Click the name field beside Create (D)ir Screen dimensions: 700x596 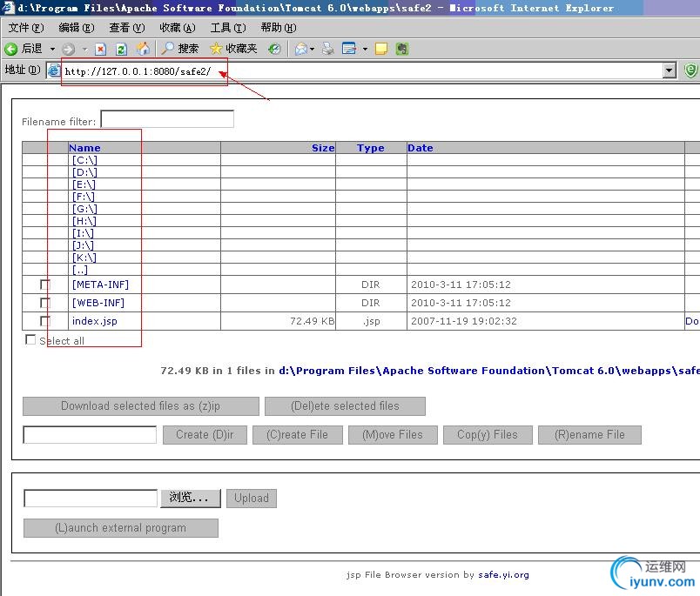point(90,434)
